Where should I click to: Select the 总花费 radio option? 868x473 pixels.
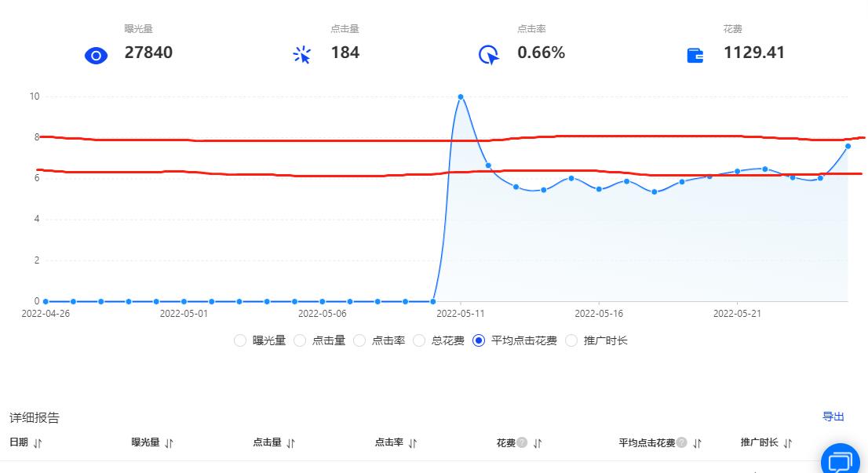420,340
